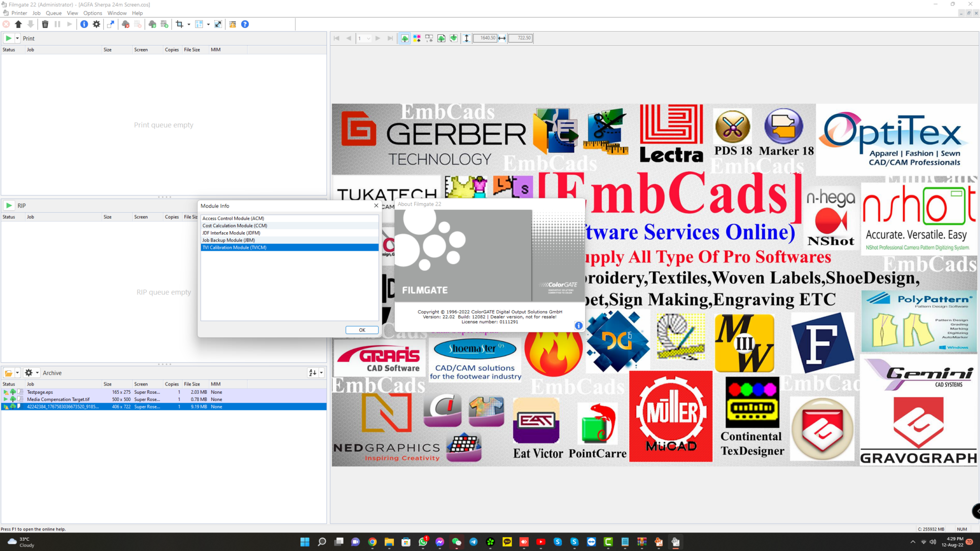Open Google Chrome from the taskbar
The image size is (980, 551).
[x=372, y=542]
